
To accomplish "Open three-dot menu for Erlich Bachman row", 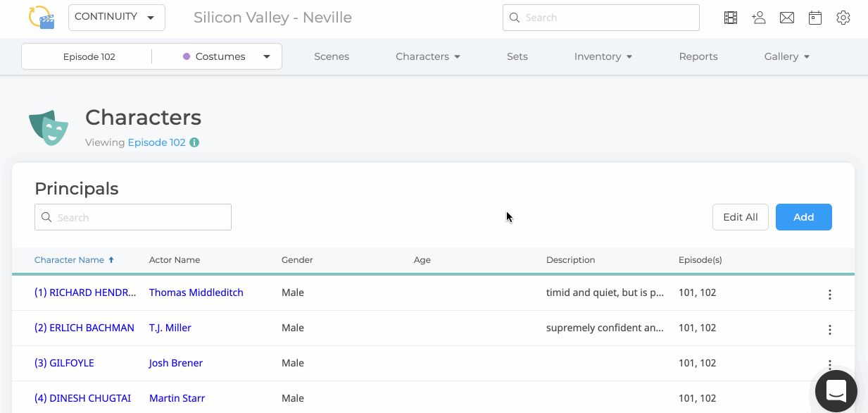I will pyautogui.click(x=830, y=330).
